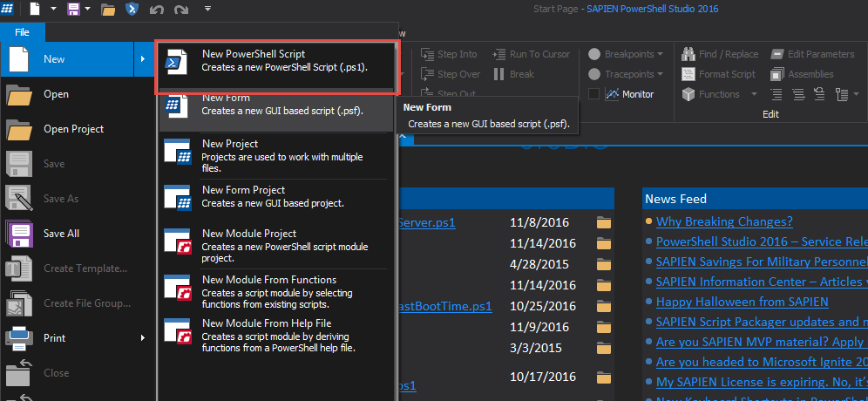This screenshot has height=401, width=868.
Task: Click the Break pause button
Action: [x=513, y=74]
